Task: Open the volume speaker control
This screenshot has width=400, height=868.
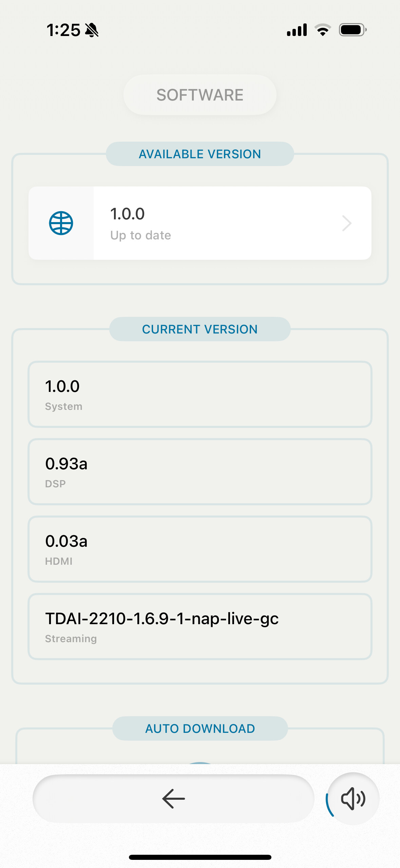Action: (353, 798)
